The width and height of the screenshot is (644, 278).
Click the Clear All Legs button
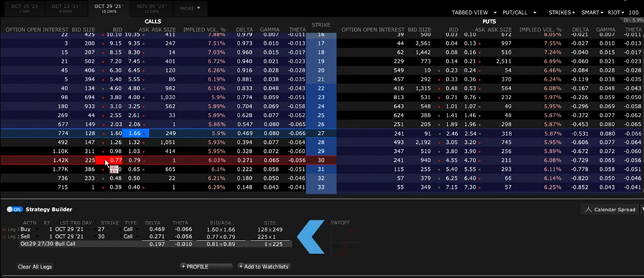click(x=35, y=267)
